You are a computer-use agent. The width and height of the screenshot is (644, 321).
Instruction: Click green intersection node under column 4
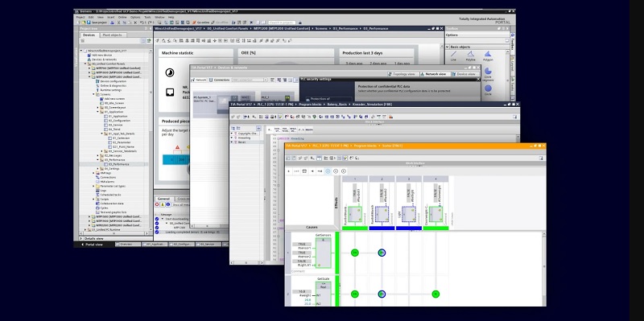pos(436,294)
